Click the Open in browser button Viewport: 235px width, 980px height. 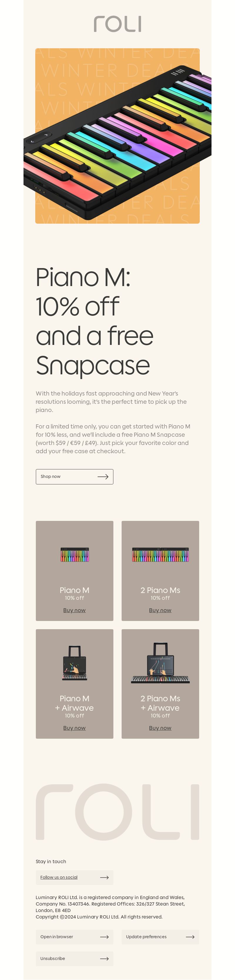click(x=74, y=937)
